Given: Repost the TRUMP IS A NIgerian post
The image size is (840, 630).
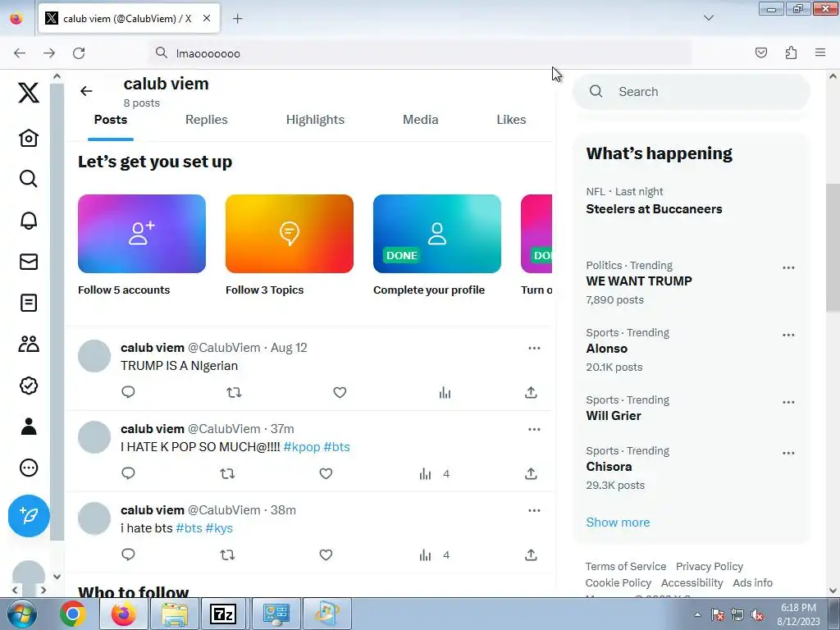Looking at the screenshot, I should (234, 393).
